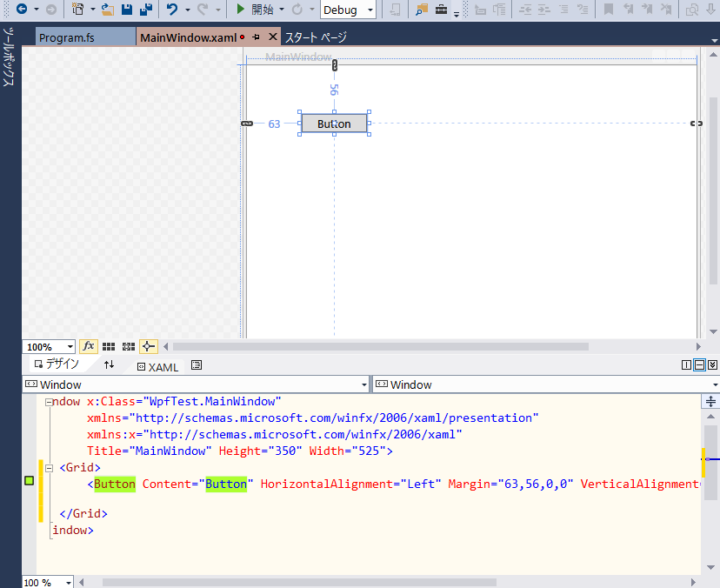Select the MainWindow.xaml tab
720x588 pixels.
pyautogui.click(x=189, y=37)
